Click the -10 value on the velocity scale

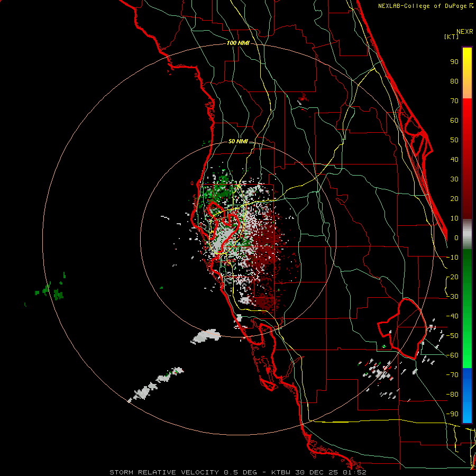(452, 258)
